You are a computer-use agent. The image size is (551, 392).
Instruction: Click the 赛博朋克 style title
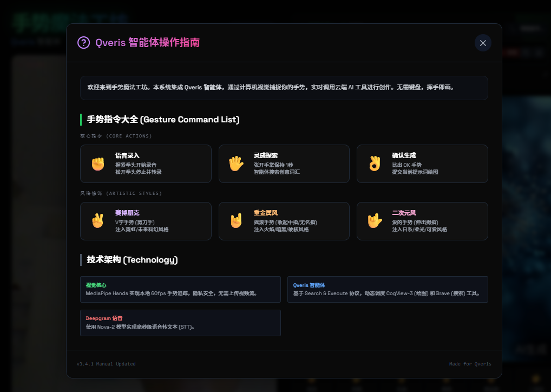[x=127, y=213]
